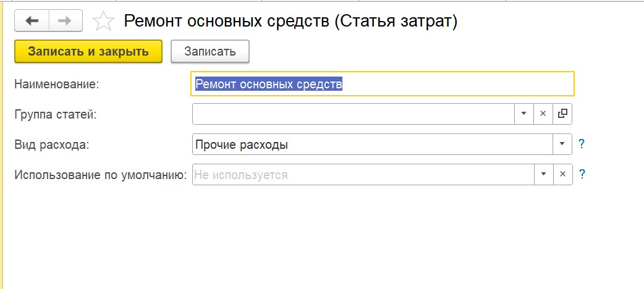Focus the Наименование text field
Screen dimensions: 644x289
383,84
